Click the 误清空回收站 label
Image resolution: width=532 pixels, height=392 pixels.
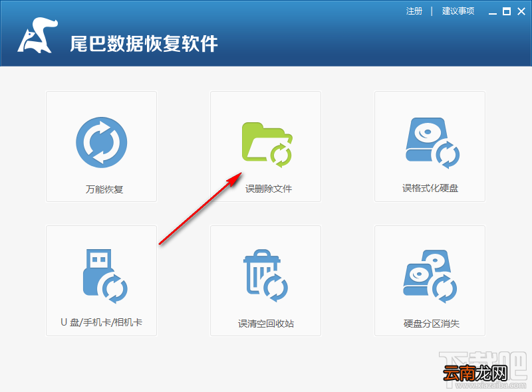[x=266, y=324]
